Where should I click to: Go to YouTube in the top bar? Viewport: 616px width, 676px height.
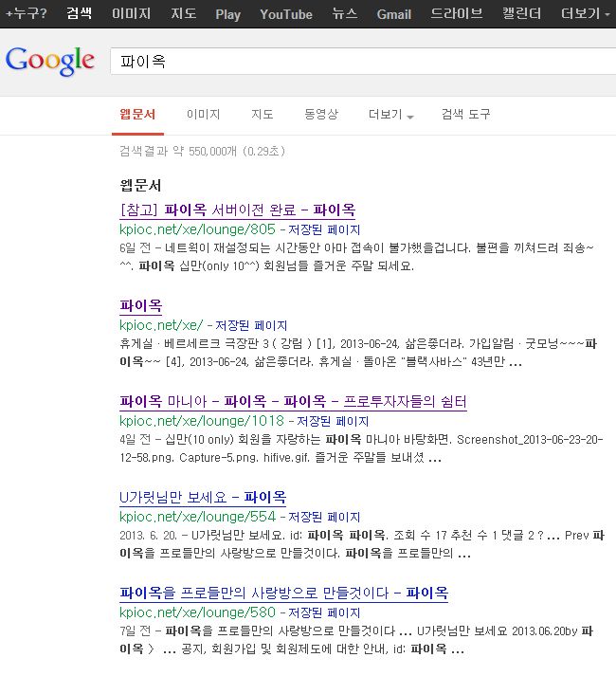(286, 14)
